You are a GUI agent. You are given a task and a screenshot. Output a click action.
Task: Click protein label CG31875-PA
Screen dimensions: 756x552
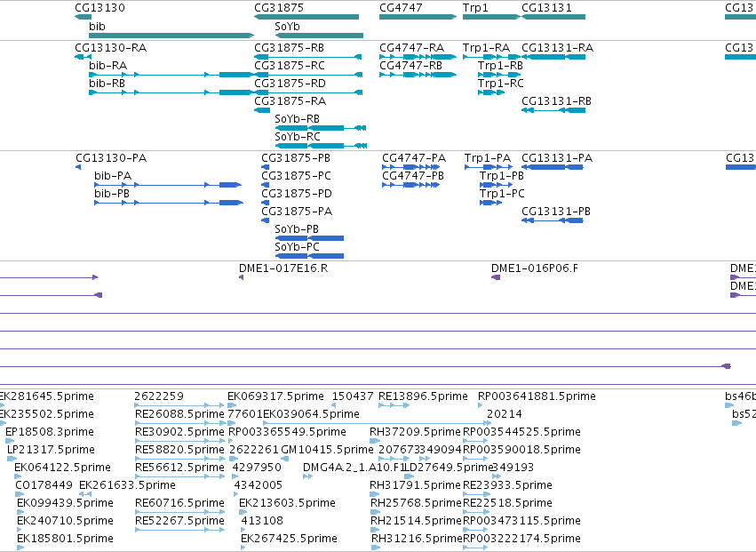[297, 212]
